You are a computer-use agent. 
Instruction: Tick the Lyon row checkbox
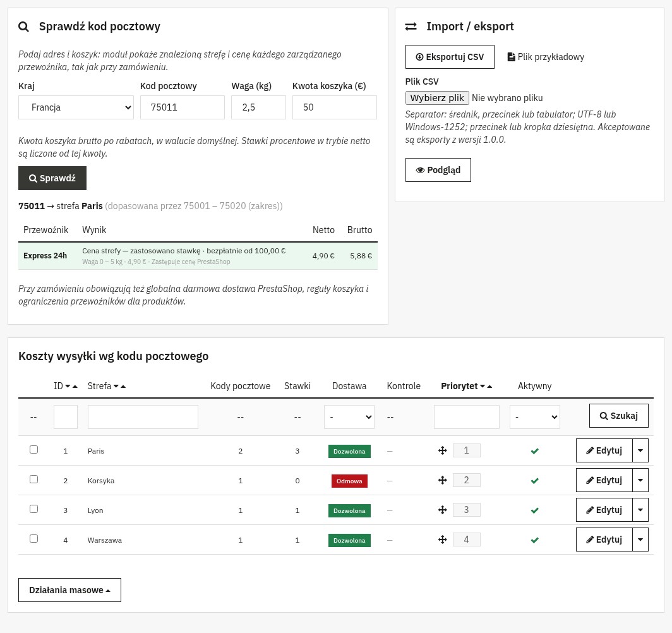pos(34,509)
